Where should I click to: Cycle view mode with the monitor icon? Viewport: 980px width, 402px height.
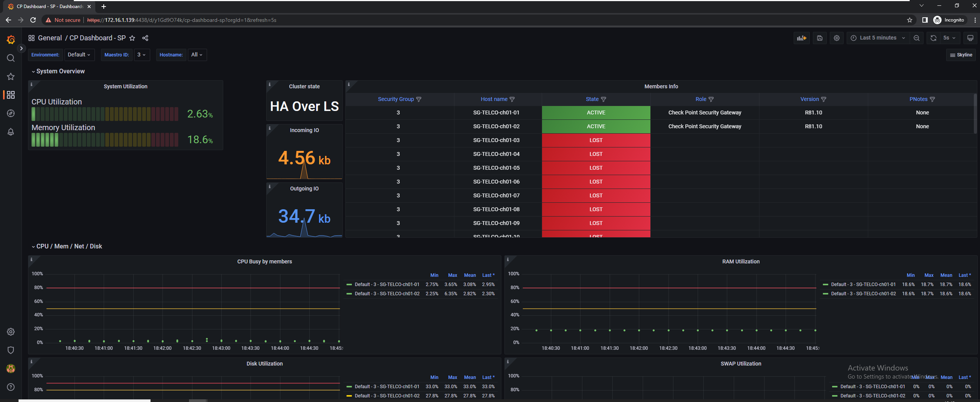click(x=970, y=38)
